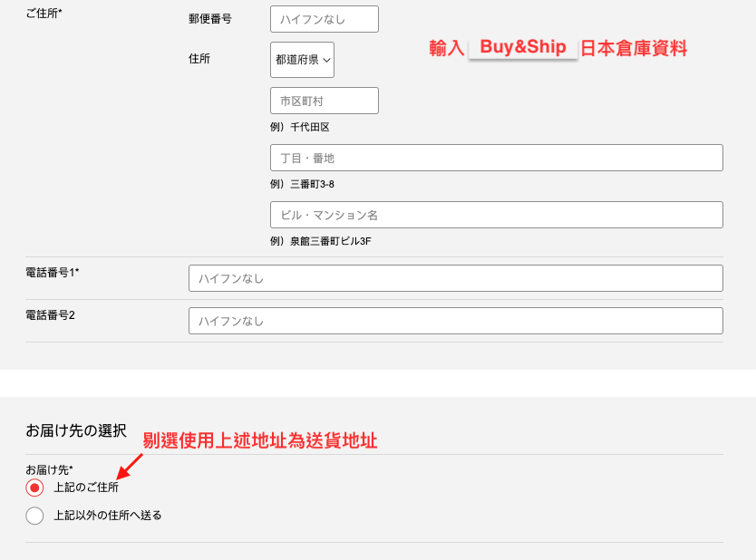Select the ビル・マンション名 building name field
This screenshot has height=560, width=756.
coord(496,215)
